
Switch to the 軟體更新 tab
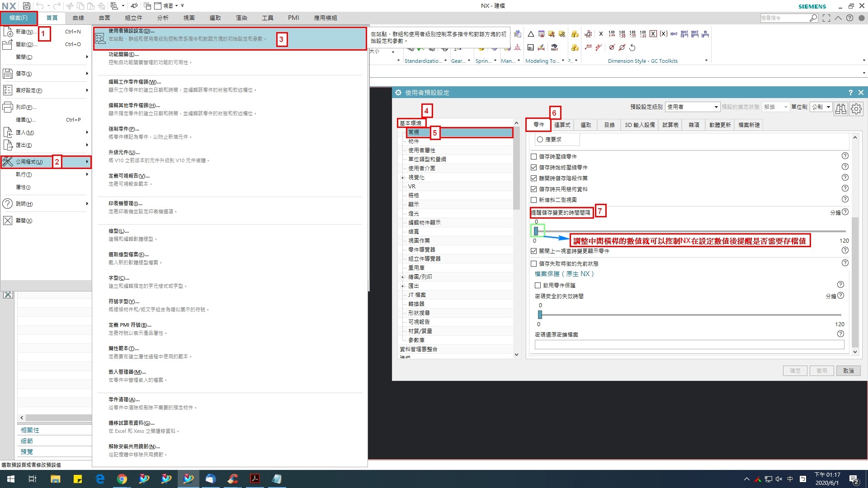pos(720,125)
